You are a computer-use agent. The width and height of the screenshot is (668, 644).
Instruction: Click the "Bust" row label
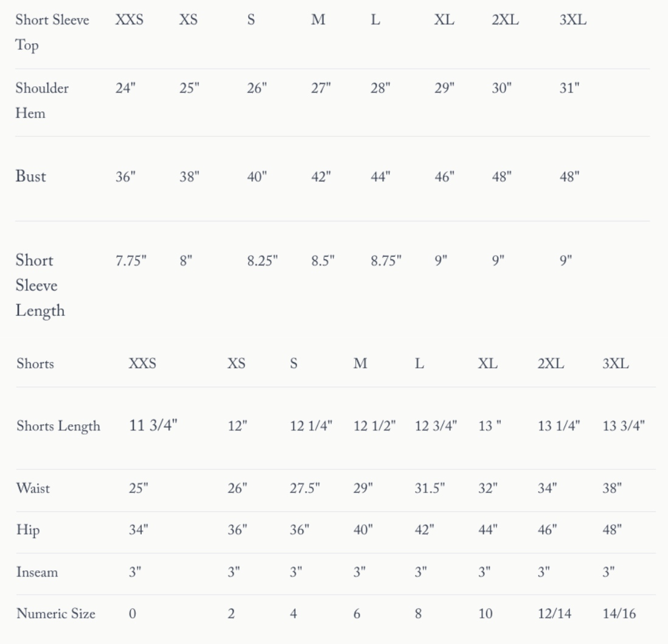pos(30,177)
